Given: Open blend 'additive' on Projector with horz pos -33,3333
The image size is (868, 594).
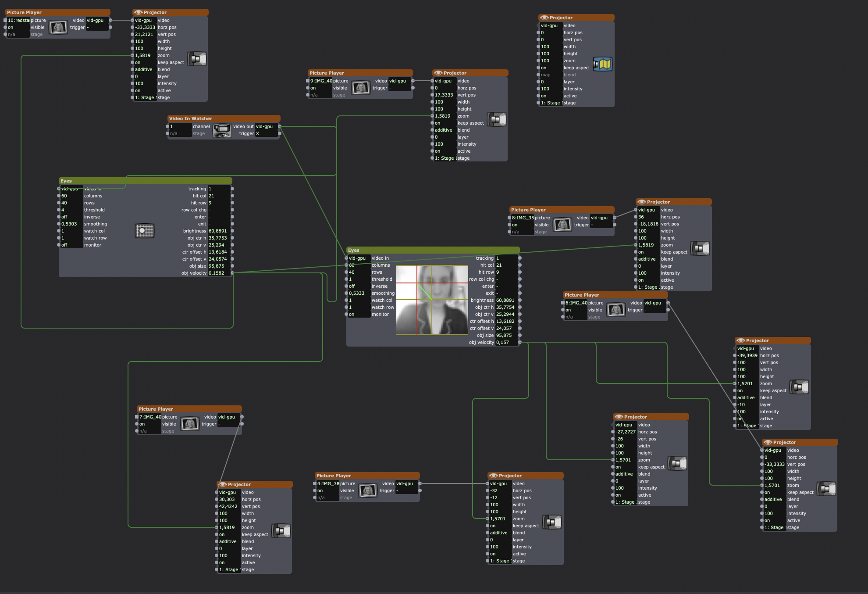Looking at the screenshot, I should [145, 69].
